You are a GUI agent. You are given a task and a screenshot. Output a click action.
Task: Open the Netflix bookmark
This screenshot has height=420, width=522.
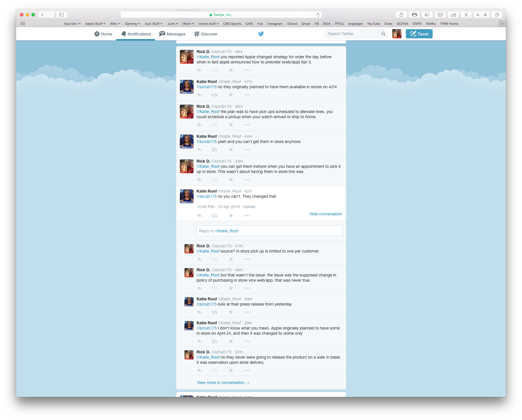(x=431, y=24)
